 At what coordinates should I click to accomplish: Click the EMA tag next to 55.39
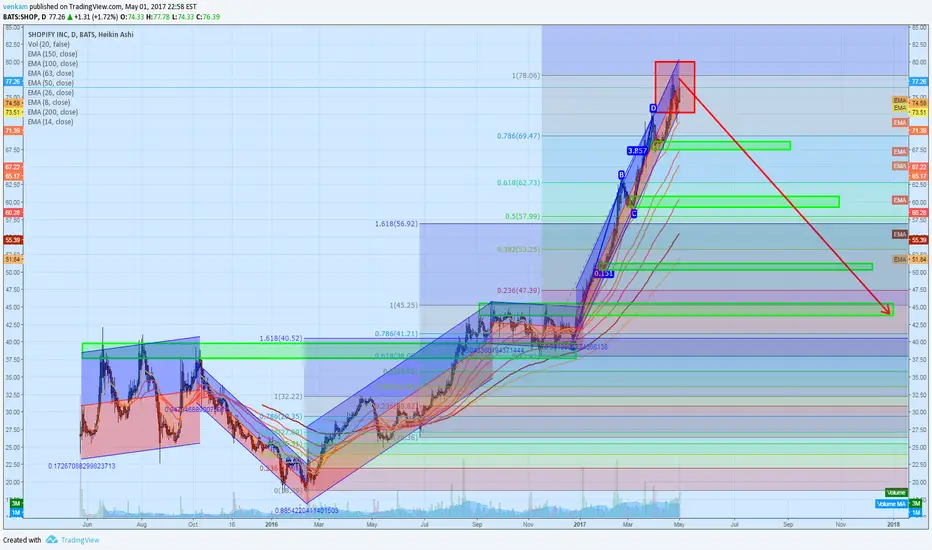point(900,234)
